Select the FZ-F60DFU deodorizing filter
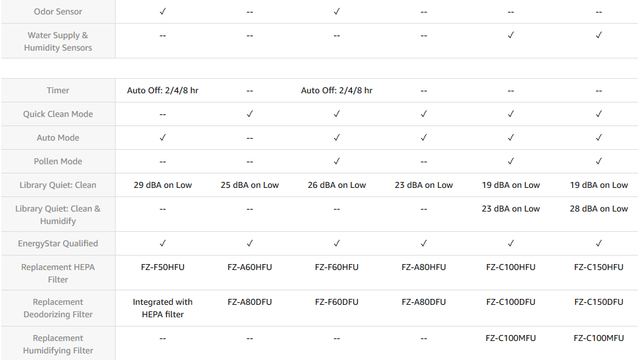The height and width of the screenshot is (360, 644). click(x=337, y=302)
